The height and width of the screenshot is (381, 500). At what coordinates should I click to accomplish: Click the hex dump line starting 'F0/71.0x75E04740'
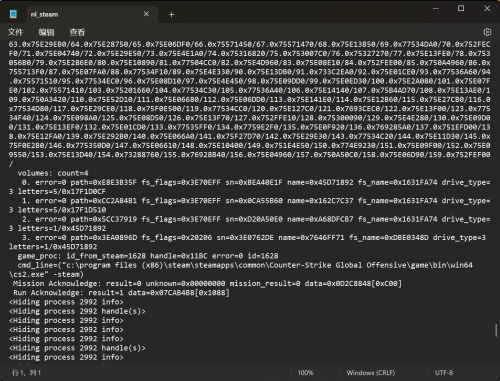[249, 53]
